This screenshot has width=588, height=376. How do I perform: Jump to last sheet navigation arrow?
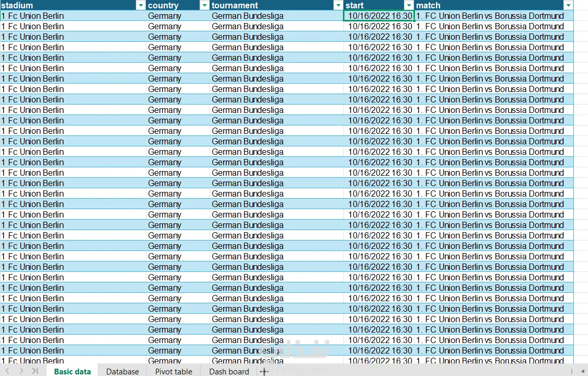35,371
